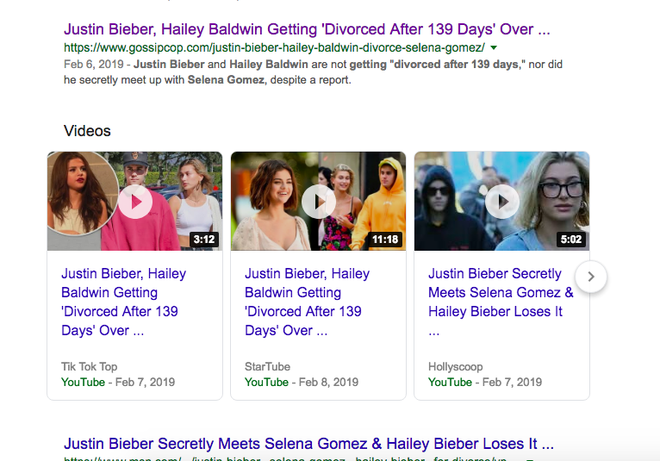660x461 pixels.
Task: Play the 3:12 Tik Tok Top video
Action: click(x=135, y=202)
